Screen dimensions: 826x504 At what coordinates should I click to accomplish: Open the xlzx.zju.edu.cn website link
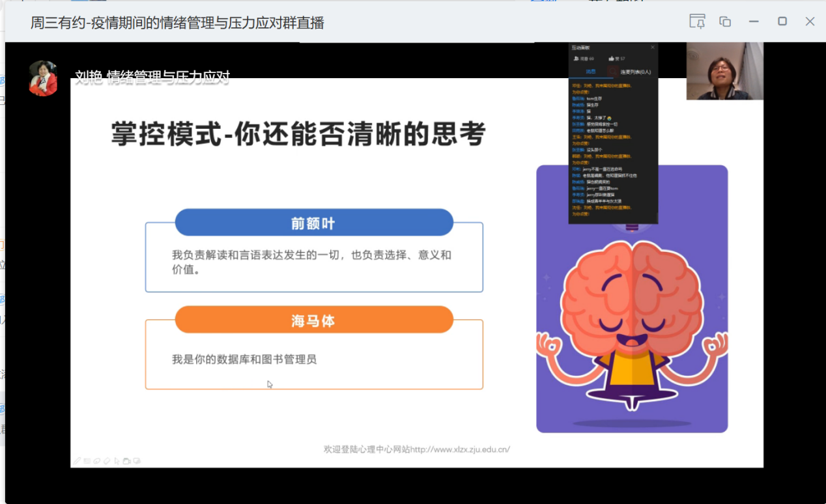460,449
